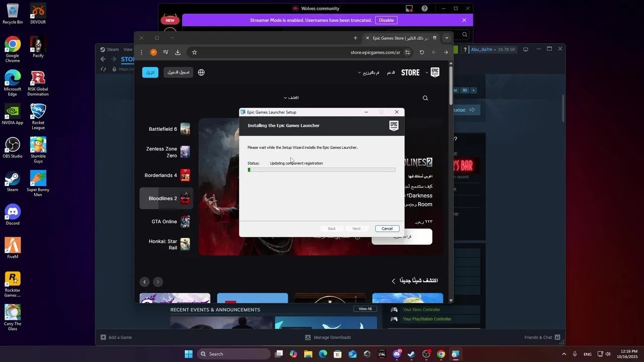Image resolution: width=644 pixels, height=362 pixels.
Task: Show hidden system tray icons
Action: pyautogui.click(x=563, y=354)
